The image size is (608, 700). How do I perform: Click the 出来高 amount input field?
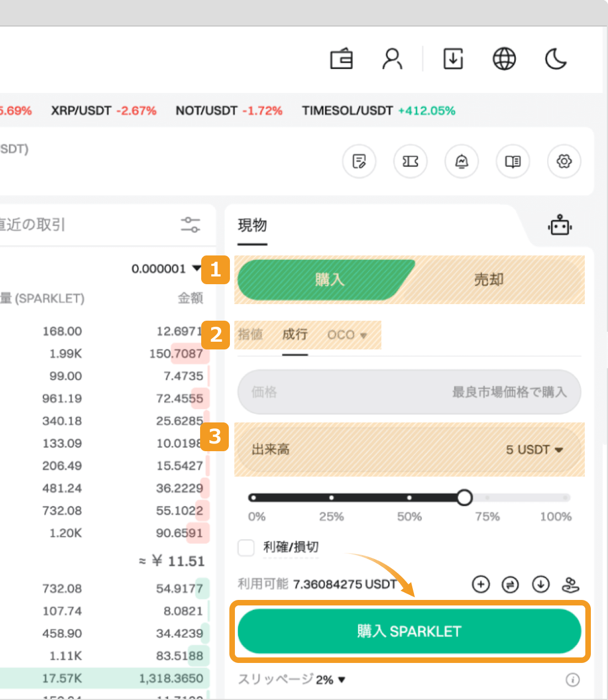point(410,450)
